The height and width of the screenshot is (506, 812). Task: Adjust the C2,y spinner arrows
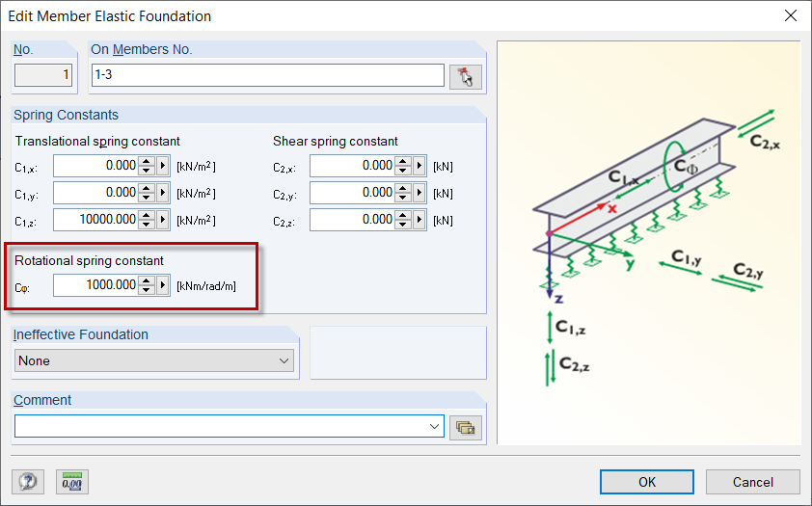point(404,193)
